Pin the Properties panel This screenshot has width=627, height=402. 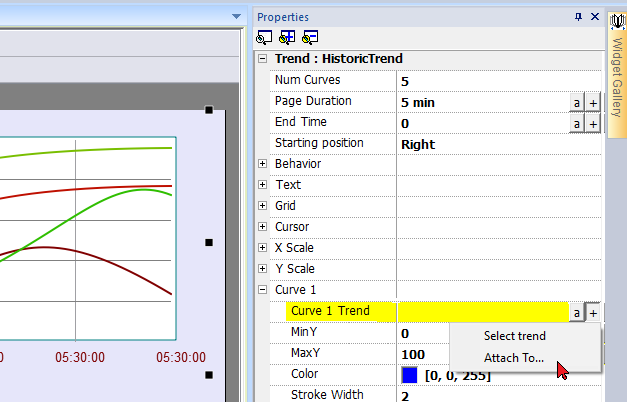(x=578, y=17)
